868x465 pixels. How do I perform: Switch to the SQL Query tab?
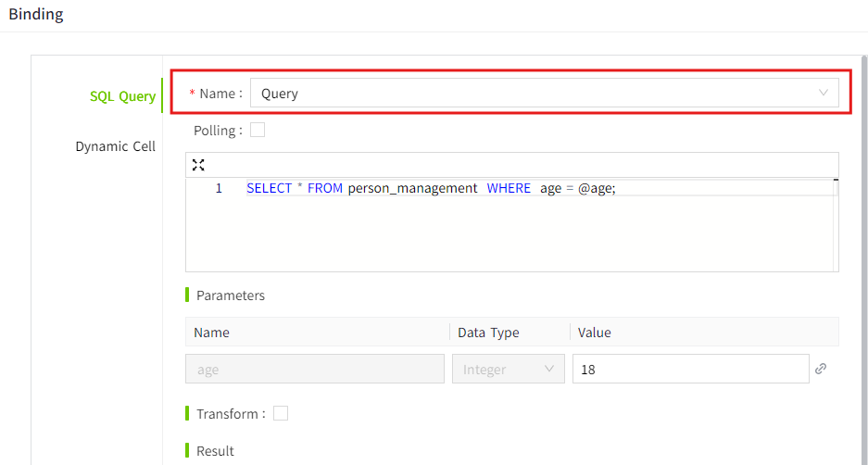[122, 96]
